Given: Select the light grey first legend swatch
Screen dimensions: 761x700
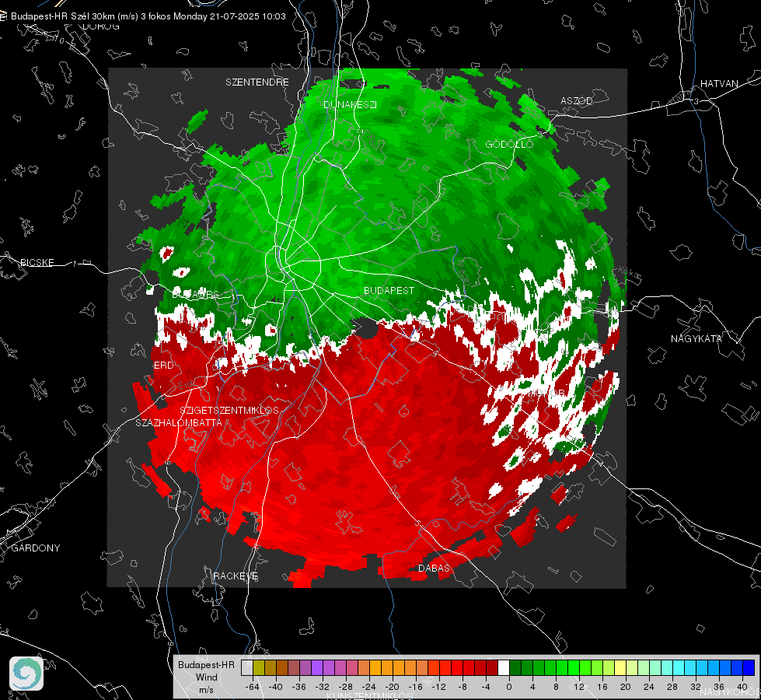Looking at the screenshot, I should click(x=247, y=667).
